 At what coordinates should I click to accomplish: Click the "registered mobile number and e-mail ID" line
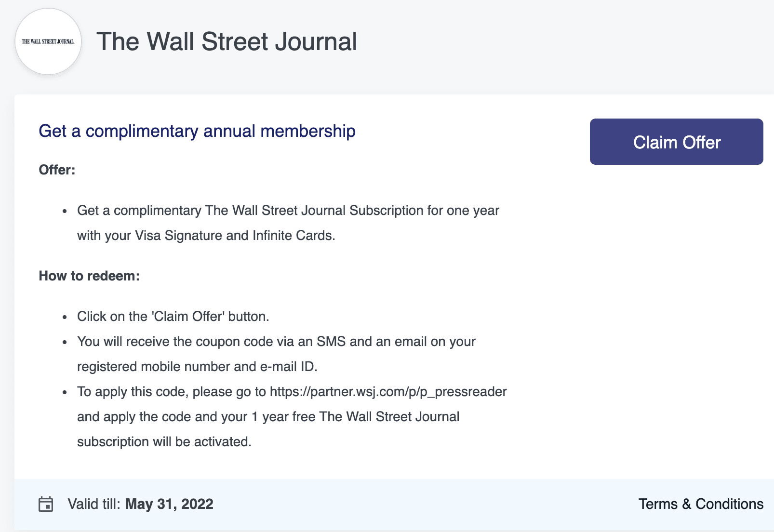click(x=197, y=367)
